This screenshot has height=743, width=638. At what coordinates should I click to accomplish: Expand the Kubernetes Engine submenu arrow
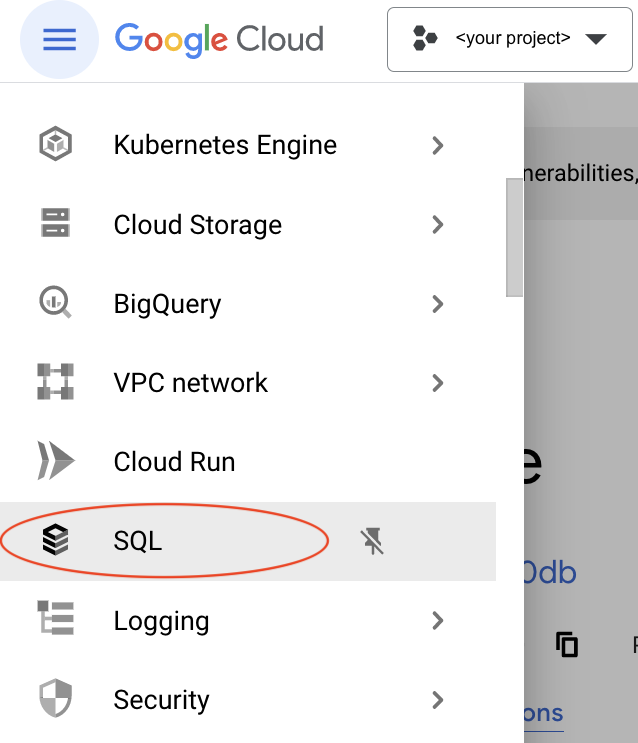point(437,145)
